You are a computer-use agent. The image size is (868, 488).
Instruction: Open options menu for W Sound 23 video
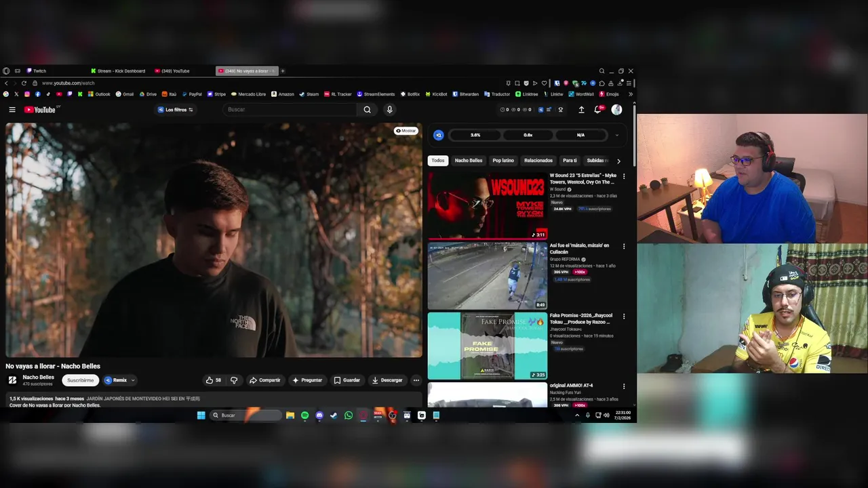pos(624,176)
